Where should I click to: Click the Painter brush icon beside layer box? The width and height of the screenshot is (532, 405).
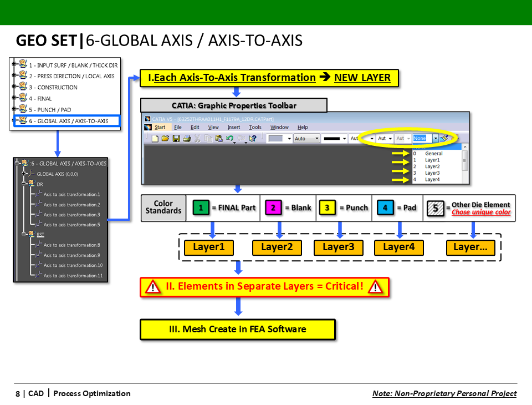pyautogui.click(x=444, y=138)
